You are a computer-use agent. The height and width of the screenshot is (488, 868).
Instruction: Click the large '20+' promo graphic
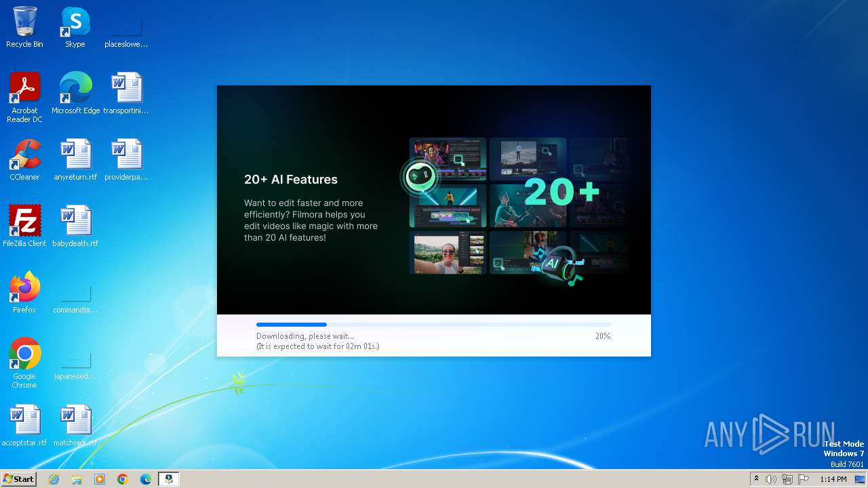pyautogui.click(x=562, y=192)
